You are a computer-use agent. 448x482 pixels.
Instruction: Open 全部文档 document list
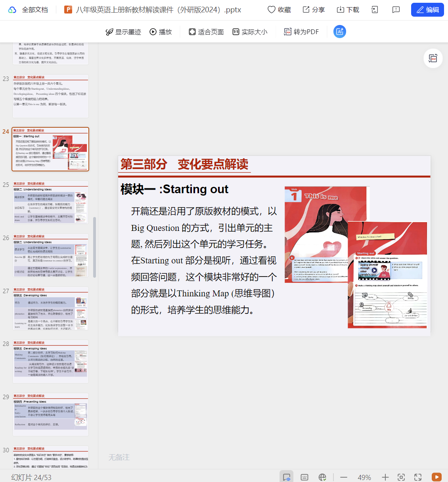tap(35, 10)
